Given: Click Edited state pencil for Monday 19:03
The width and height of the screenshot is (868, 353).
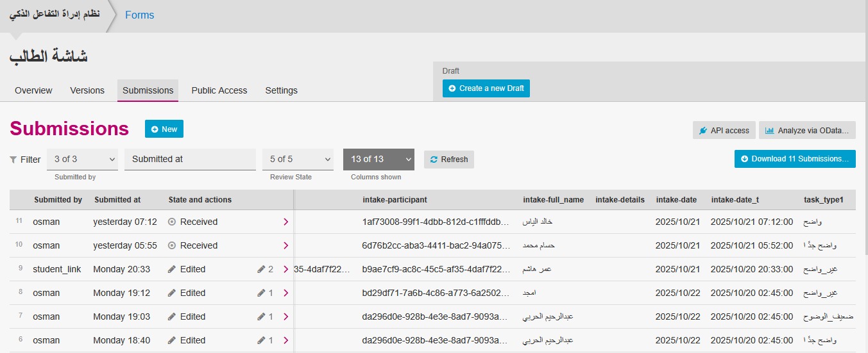Looking at the screenshot, I should pyautogui.click(x=172, y=316).
